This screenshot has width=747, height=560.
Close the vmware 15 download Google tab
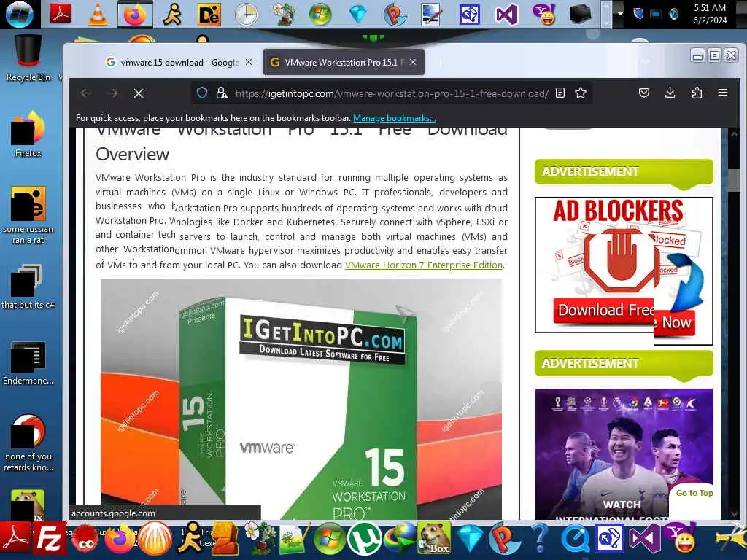249,63
